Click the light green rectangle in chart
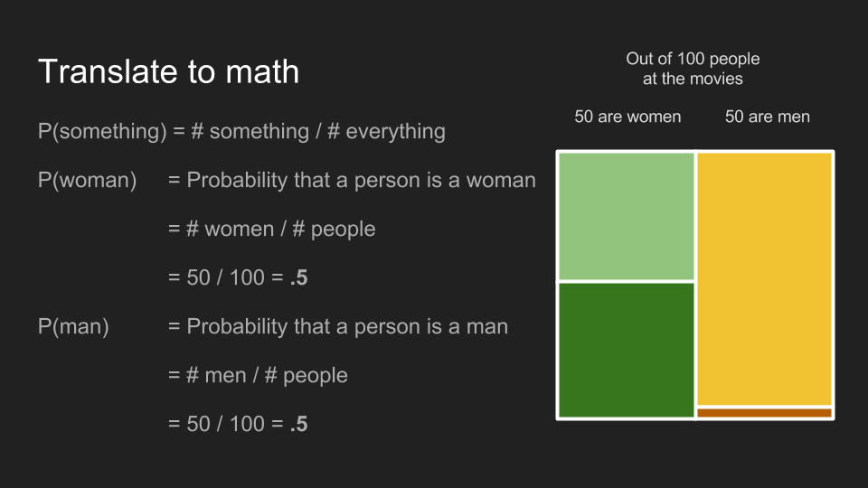 coord(626,216)
